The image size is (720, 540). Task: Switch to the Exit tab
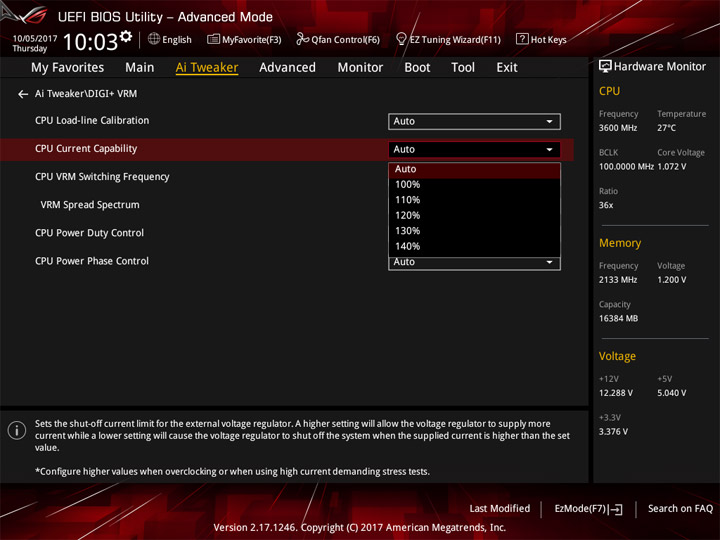point(507,68)
